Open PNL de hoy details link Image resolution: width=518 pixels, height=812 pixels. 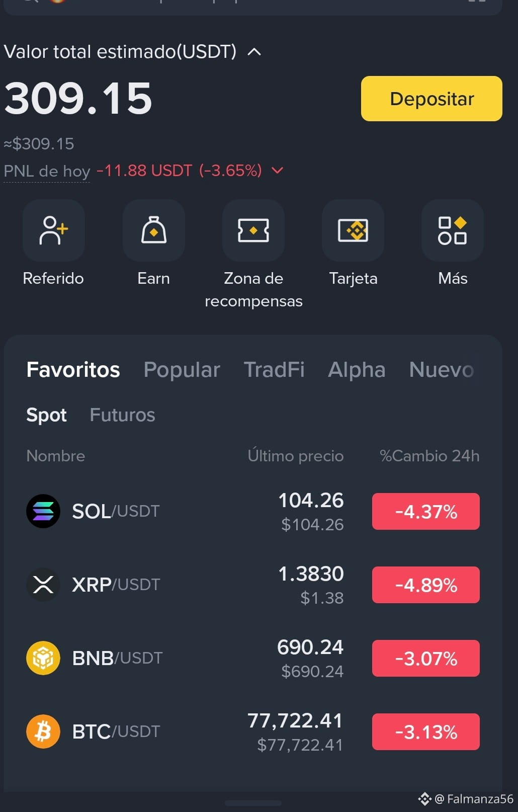[47, 171]
